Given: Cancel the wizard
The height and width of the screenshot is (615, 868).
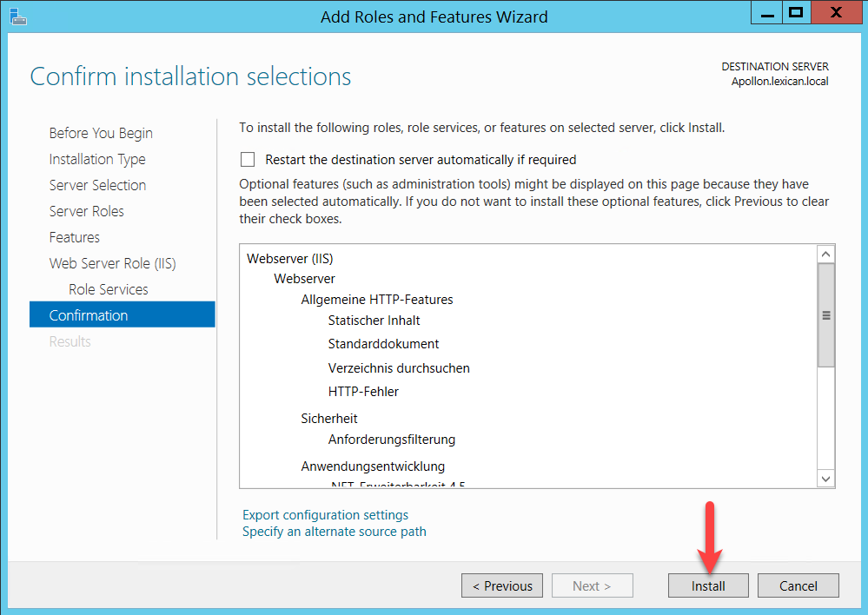Looking at the screenshot, I should click(798, 585).
